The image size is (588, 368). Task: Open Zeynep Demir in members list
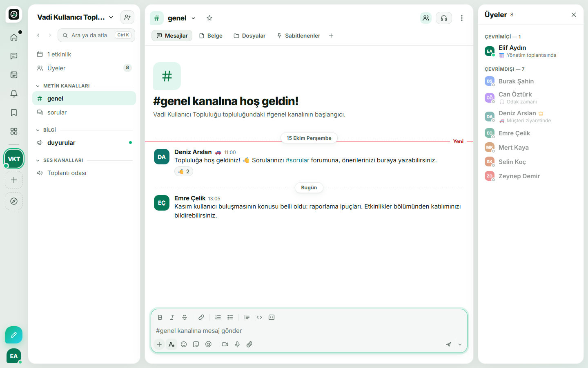[x=531, y=176]
